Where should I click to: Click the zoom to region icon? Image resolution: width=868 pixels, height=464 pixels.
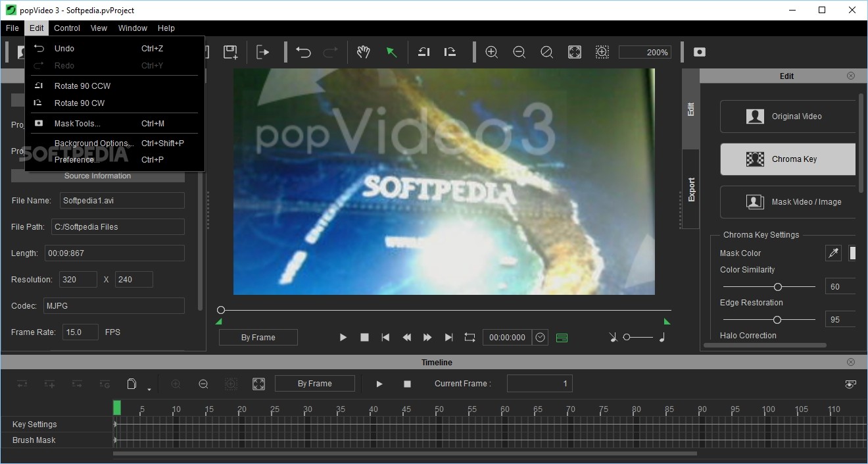coord(602,52)
